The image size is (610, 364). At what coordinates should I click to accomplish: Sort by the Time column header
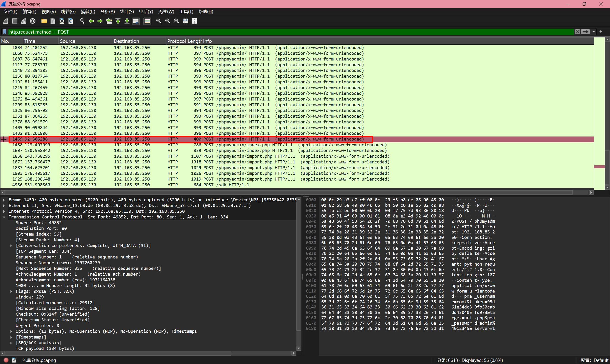(41, 41)
